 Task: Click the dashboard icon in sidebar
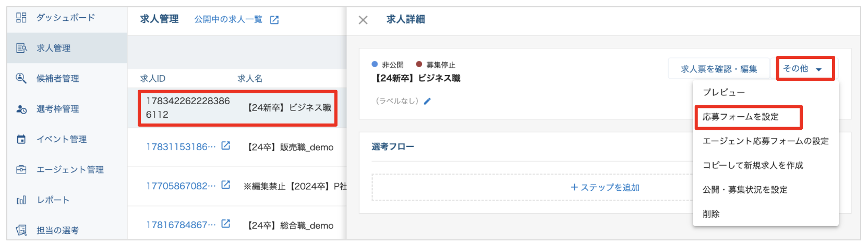pos(21,18)
